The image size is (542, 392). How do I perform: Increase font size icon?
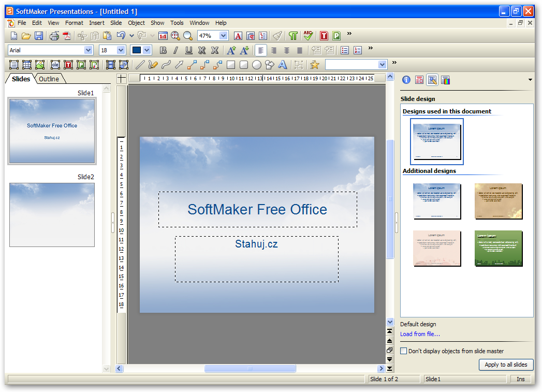(231, 50)
